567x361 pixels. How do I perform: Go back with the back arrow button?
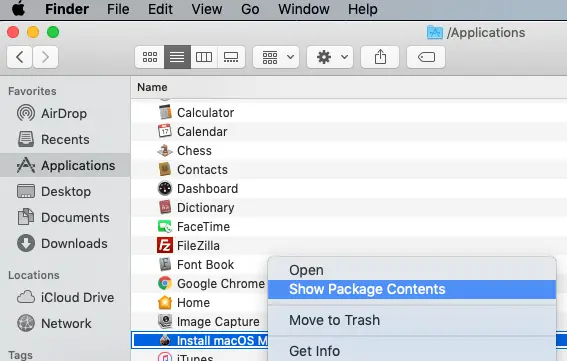click(x=20, y=57)
